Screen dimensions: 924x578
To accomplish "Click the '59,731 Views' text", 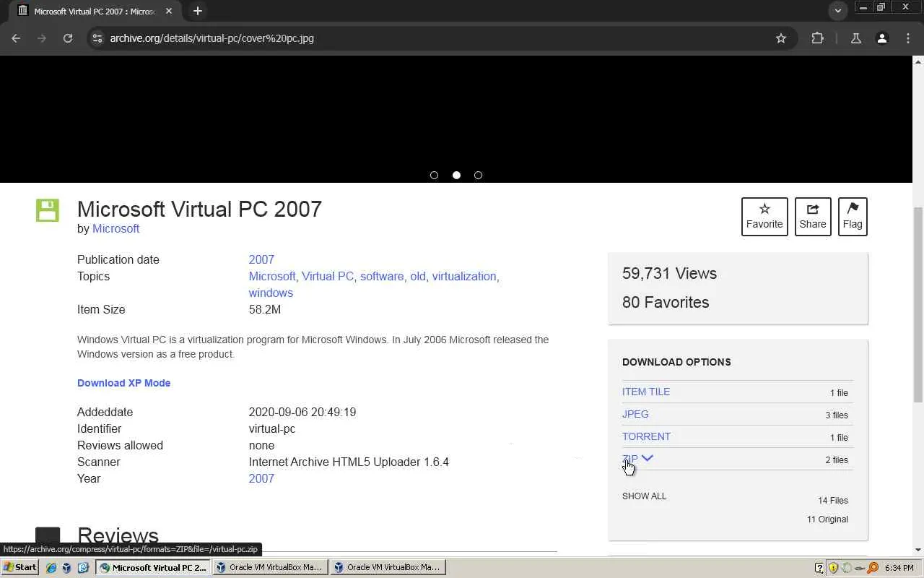I will [x=669, y=274].
